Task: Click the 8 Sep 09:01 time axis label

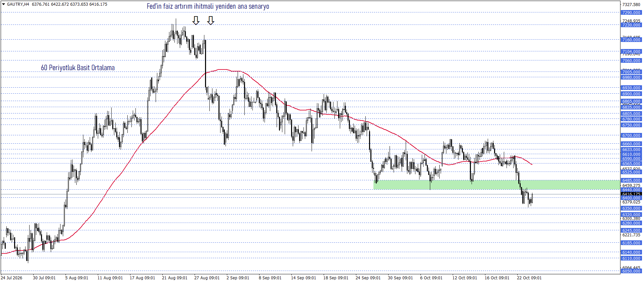Action: pyautogui.click(x=270, y=278)
